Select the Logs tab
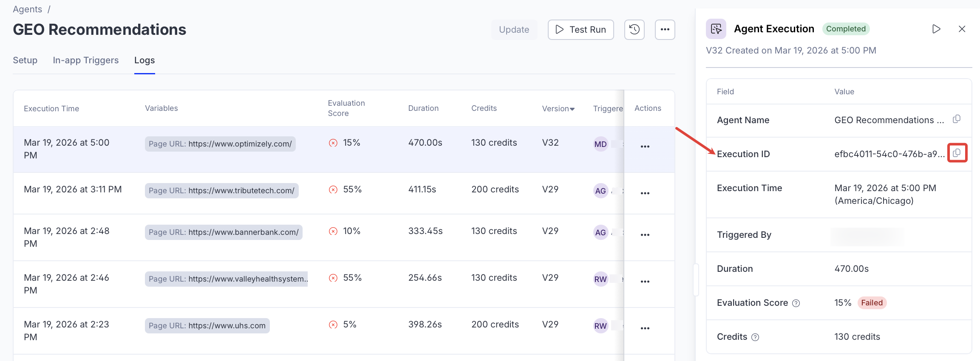This screenshot has height=361, width=980. [144, 60]
